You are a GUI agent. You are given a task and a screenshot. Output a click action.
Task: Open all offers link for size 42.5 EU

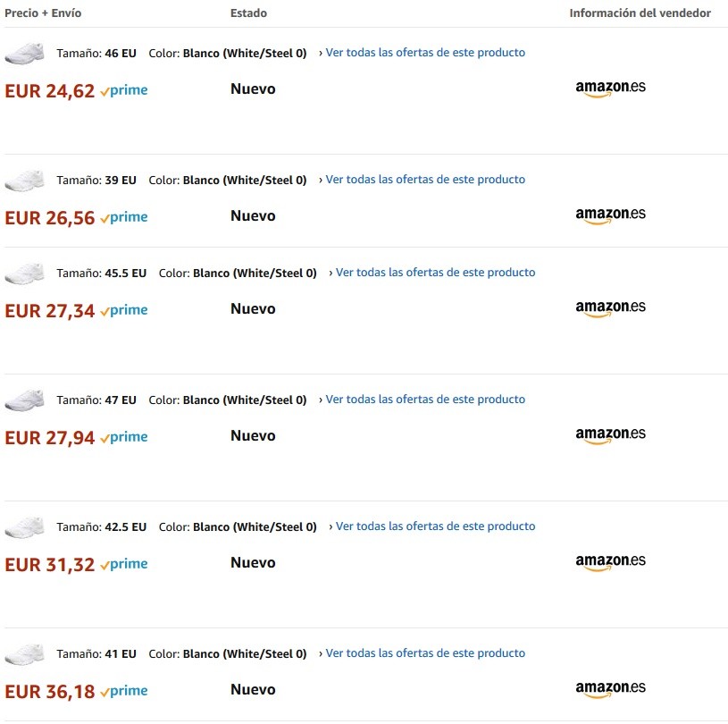435,526
